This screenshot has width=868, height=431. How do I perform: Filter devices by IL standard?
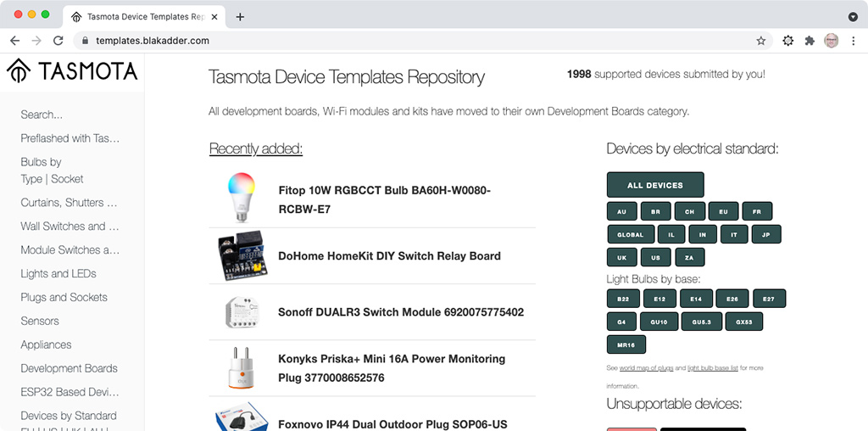(671, 234)
